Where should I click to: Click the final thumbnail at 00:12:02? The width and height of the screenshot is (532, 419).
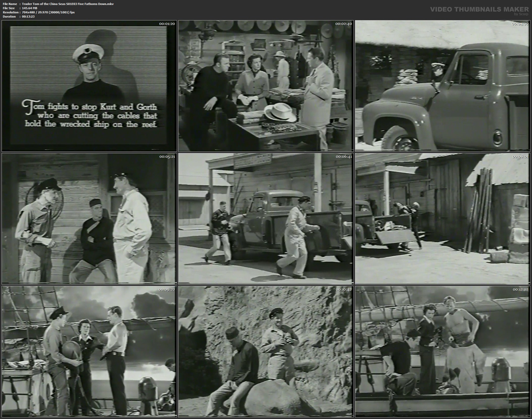pos(442,352)
